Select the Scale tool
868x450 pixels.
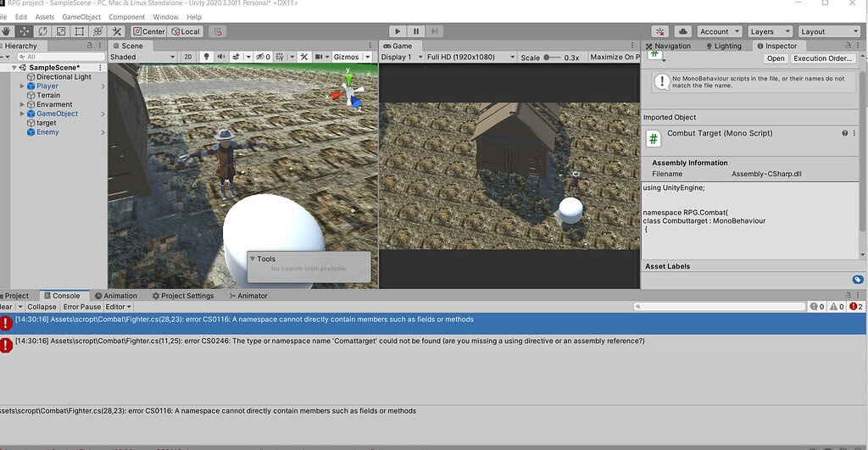click(61, 31)
